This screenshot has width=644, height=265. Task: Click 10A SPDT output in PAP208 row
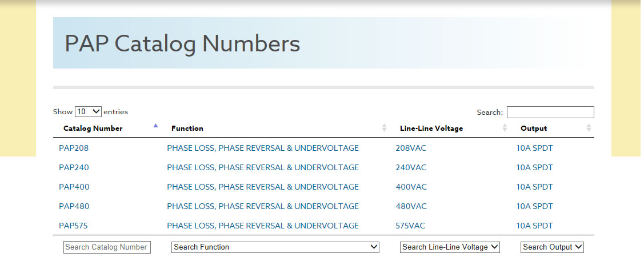[x=534, y=148]
